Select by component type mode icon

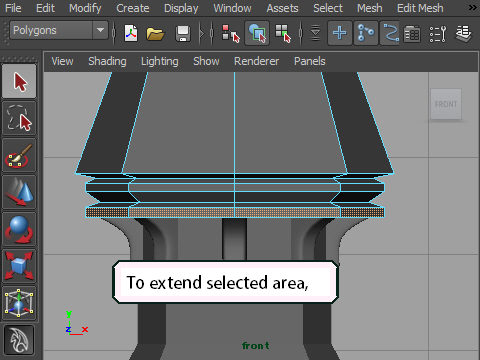pos(283,33)
